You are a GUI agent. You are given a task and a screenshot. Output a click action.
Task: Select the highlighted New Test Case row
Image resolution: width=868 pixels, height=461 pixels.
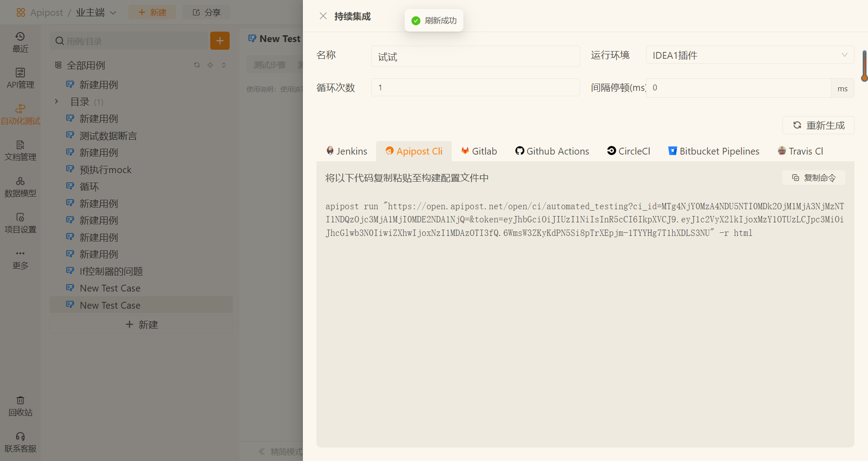coord(141,305)
